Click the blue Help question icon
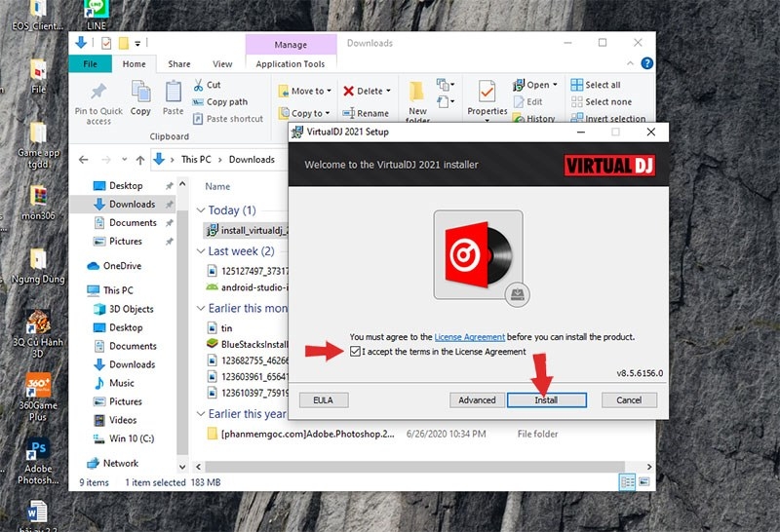This screenshot has width=780, height=532. (646, 63)
